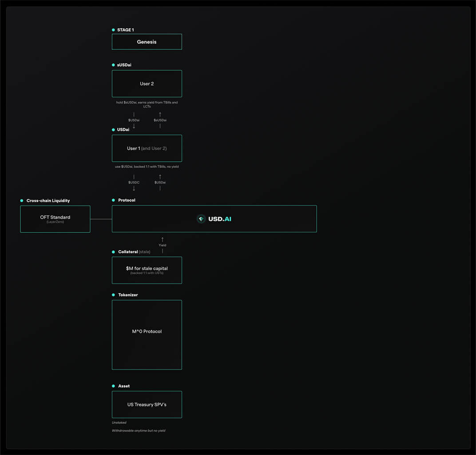The image size is (476, 455).
Task: Click the USDai section label
Action: (x=123, y=129)
